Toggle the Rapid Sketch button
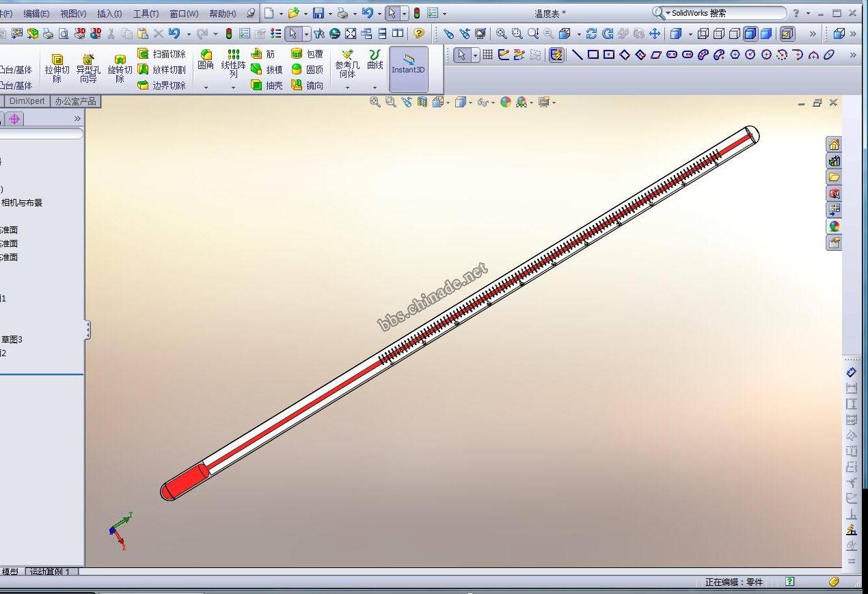Image resolution: width=868 pixels, height=594 pixels. tap(556, 55)
